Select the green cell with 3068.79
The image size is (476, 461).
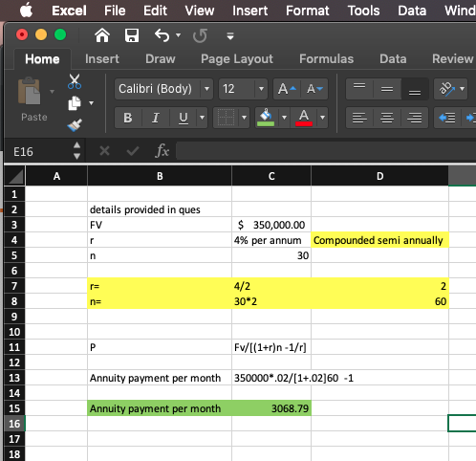(271, 408)
